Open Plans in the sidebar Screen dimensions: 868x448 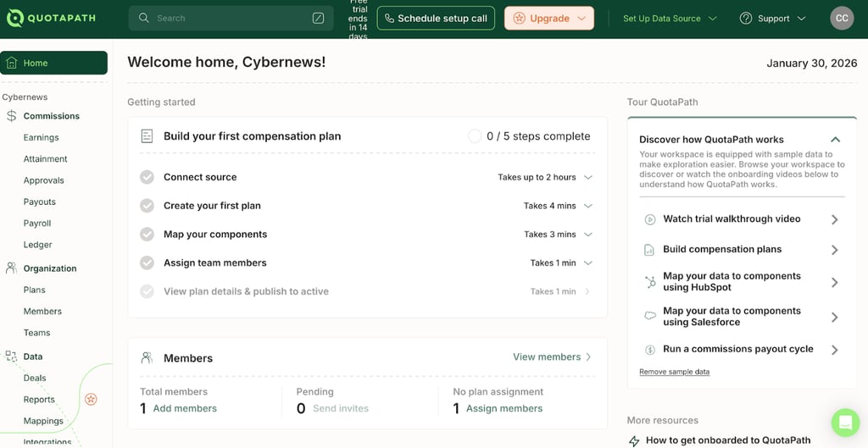point(34,290)
